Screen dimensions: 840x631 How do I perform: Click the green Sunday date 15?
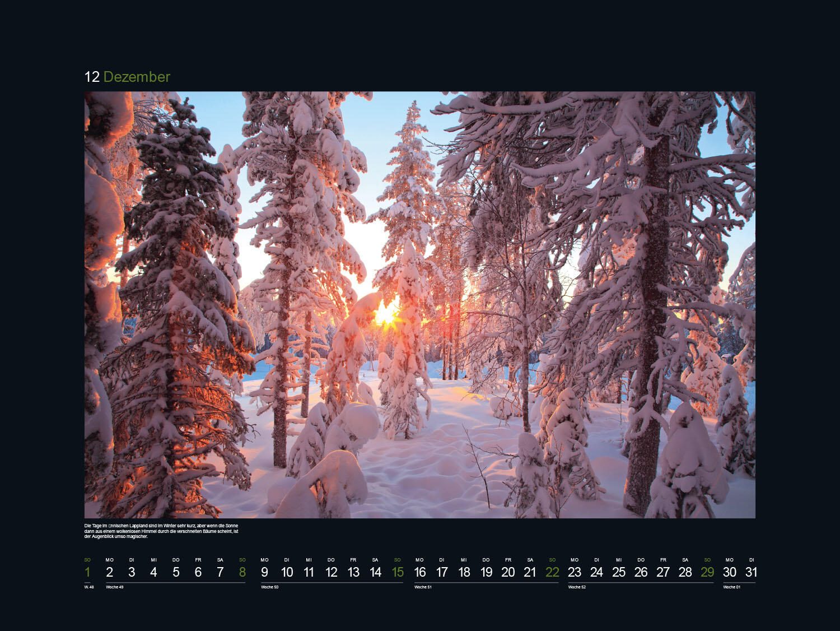pos(398,572)
